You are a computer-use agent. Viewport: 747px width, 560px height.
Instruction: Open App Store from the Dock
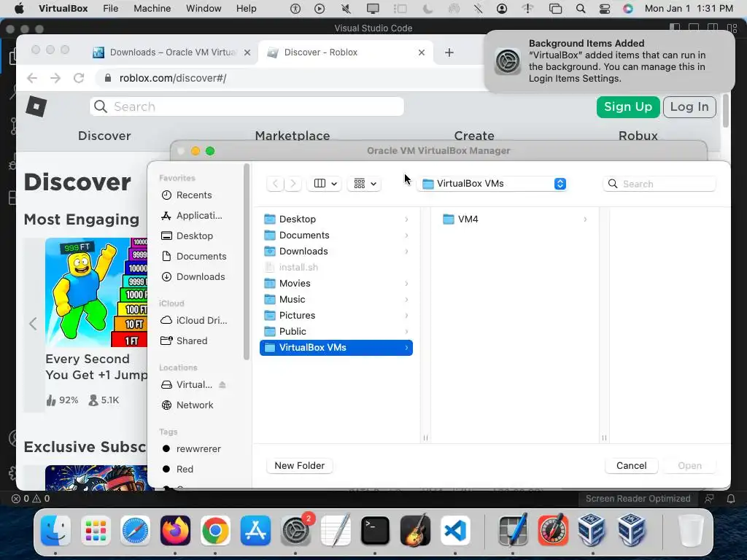pos(255,531)
